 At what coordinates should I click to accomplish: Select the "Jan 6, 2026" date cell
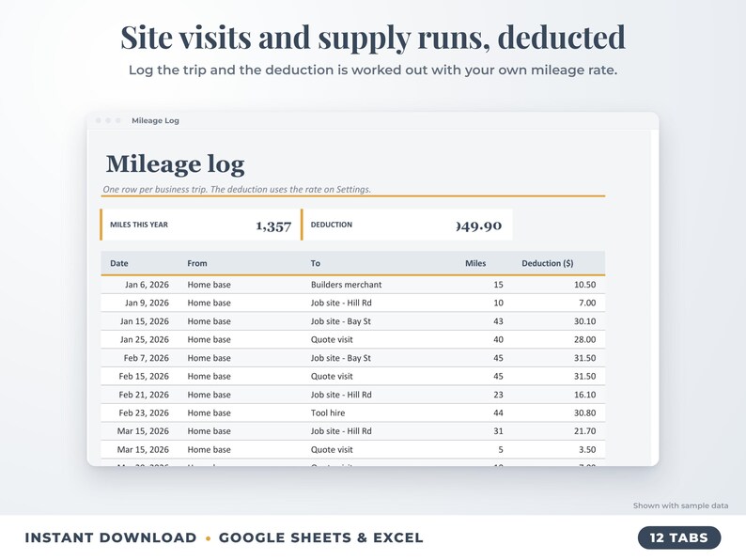[147, 285]
